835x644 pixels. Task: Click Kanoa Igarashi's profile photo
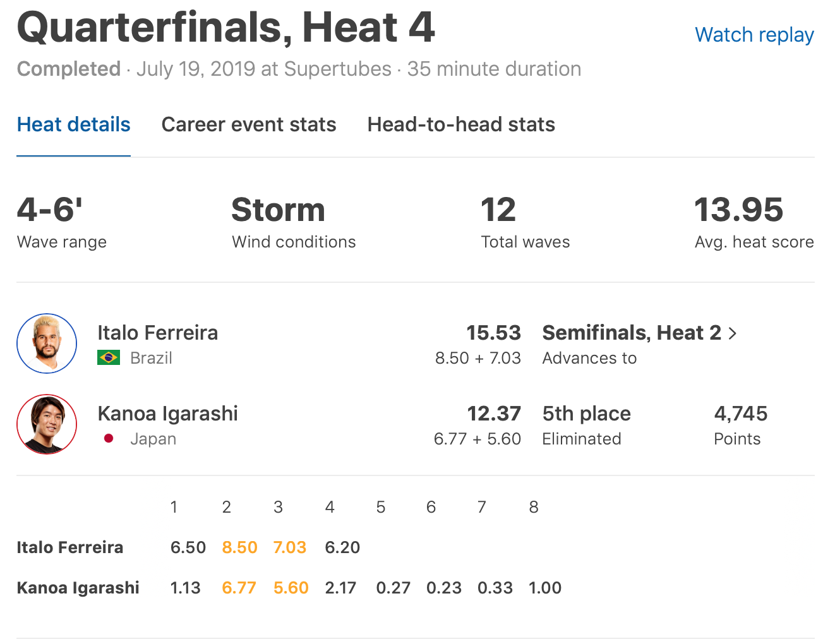[47, 424]
